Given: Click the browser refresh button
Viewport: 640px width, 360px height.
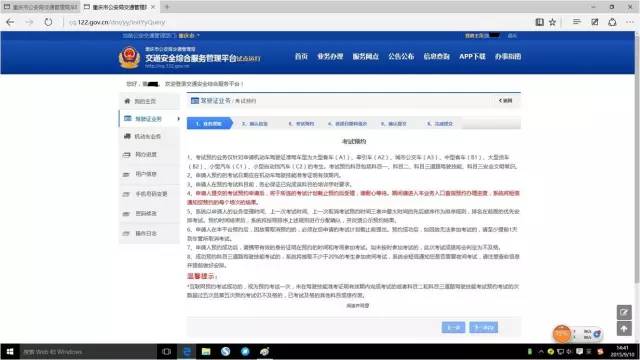Looking at the screenshot, I should click(48, 22).
